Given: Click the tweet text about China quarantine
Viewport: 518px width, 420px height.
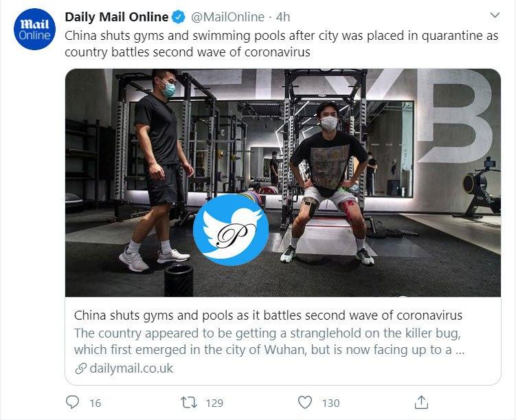Looking at the screenshot, I should tap(281, 44).
